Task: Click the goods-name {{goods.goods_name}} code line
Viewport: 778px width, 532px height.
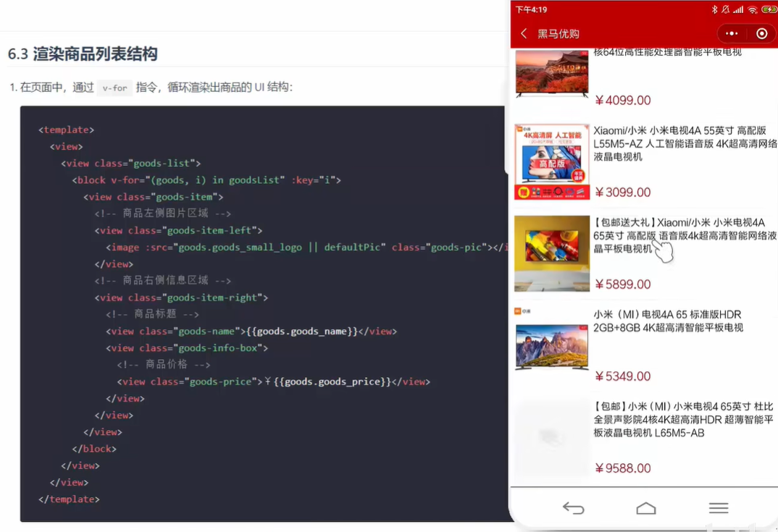Action: click(251, 332)
